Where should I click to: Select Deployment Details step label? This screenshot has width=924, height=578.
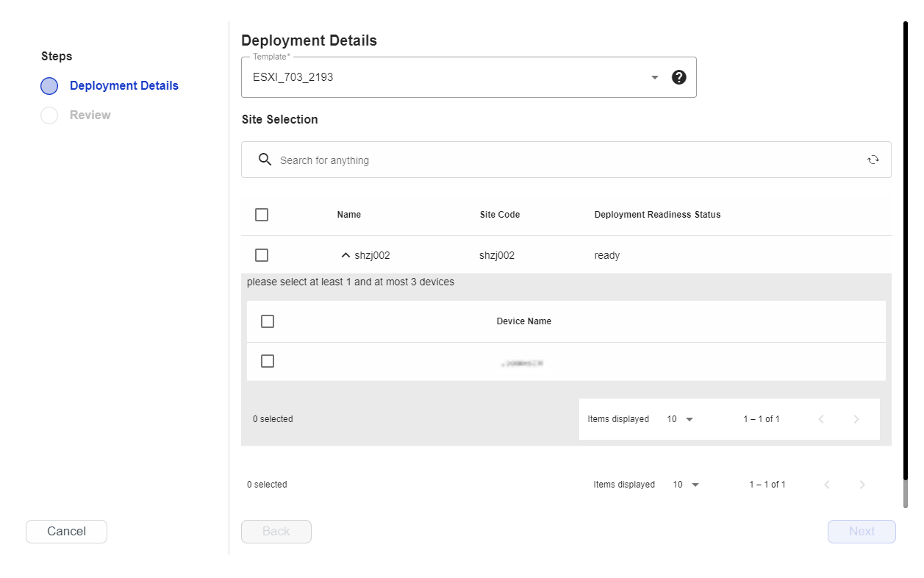(x=124, y=86)
